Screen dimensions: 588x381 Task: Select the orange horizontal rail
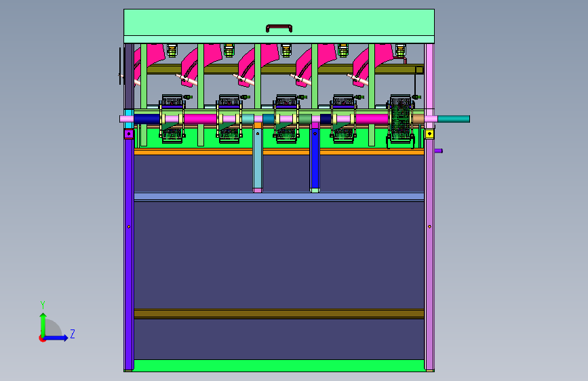click(279, 152)
